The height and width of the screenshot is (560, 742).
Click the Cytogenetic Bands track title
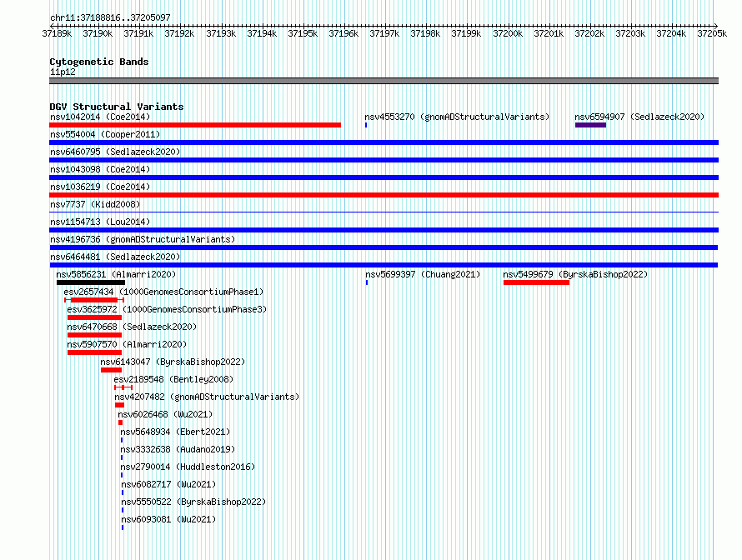[x=99, y=62]
